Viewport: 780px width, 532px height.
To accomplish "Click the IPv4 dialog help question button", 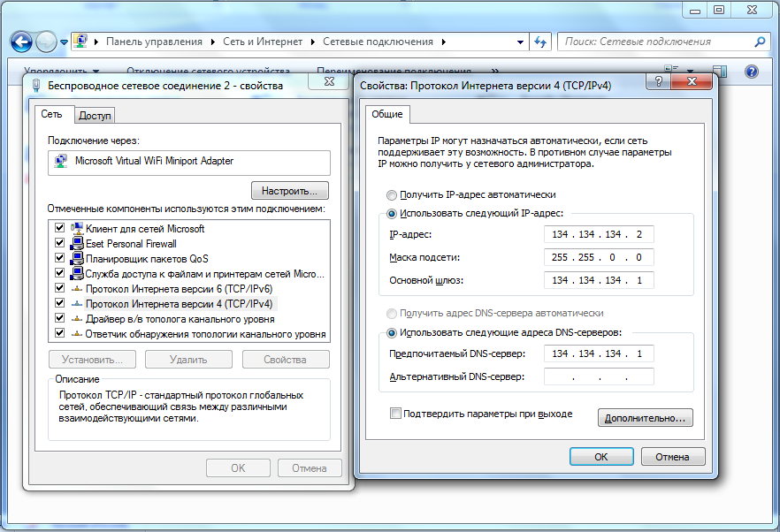I will pos(658,81).
